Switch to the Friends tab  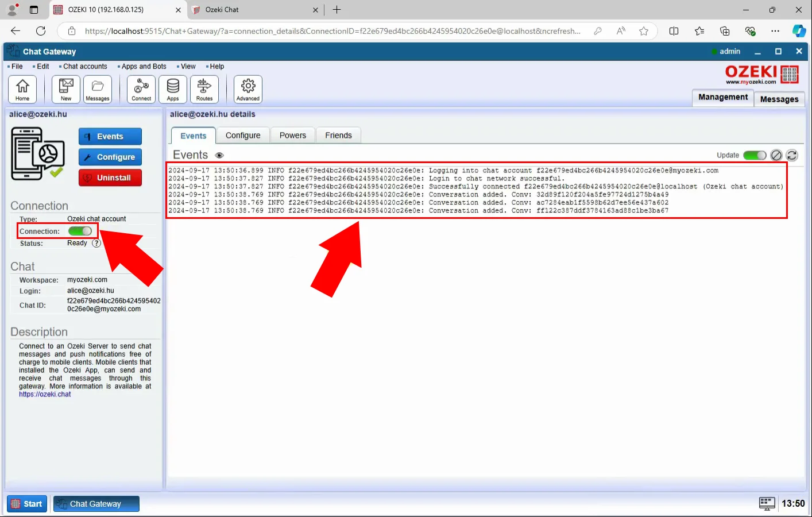coord(339,136)
